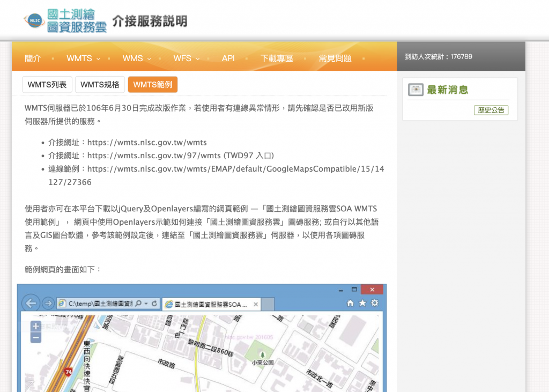The height and width of the screenshot is (392, 549).
Task: Click the search magnifier icon in example browser
Action: pos(138,304)
